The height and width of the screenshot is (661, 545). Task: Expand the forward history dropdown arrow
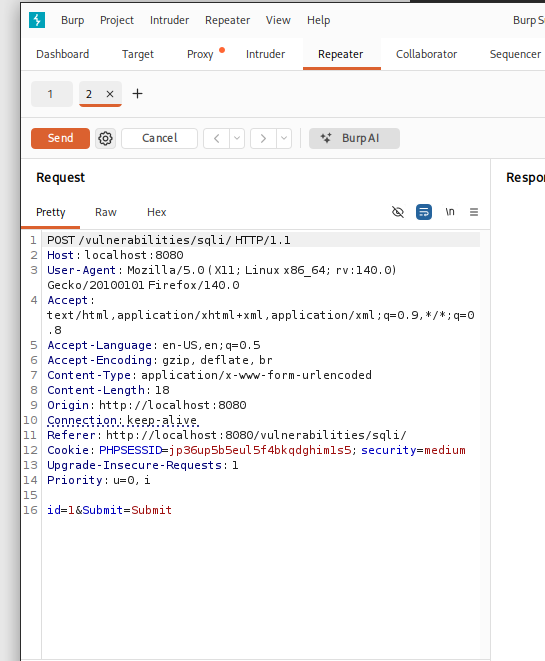284,138
